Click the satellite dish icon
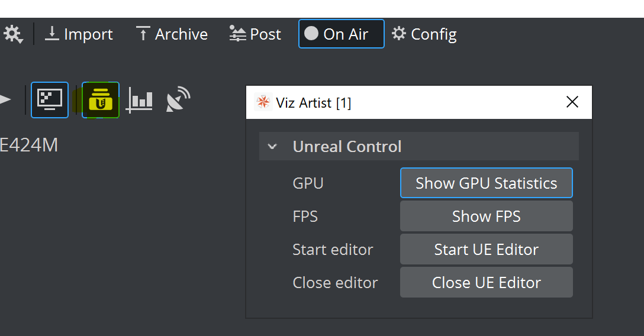The image size is (644, 336). tap(178, 99)
